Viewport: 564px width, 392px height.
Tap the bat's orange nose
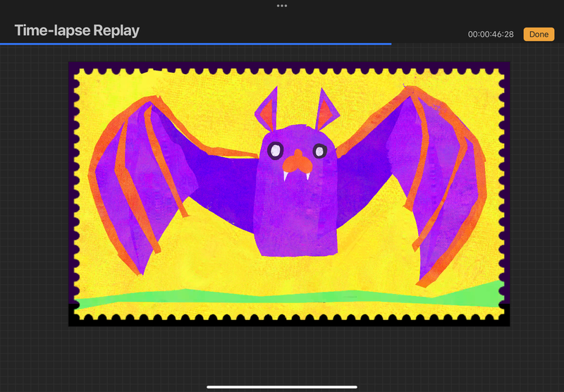297,165
